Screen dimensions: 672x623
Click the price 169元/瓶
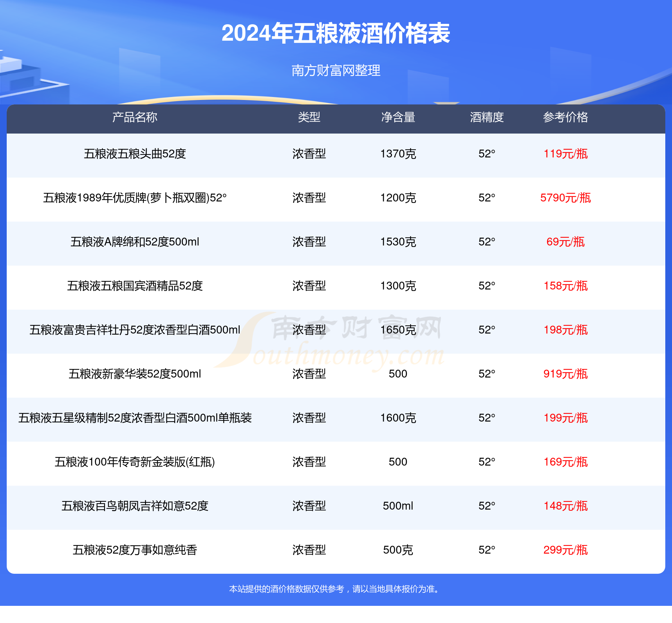pyautogui.click(x=566, y=462)
